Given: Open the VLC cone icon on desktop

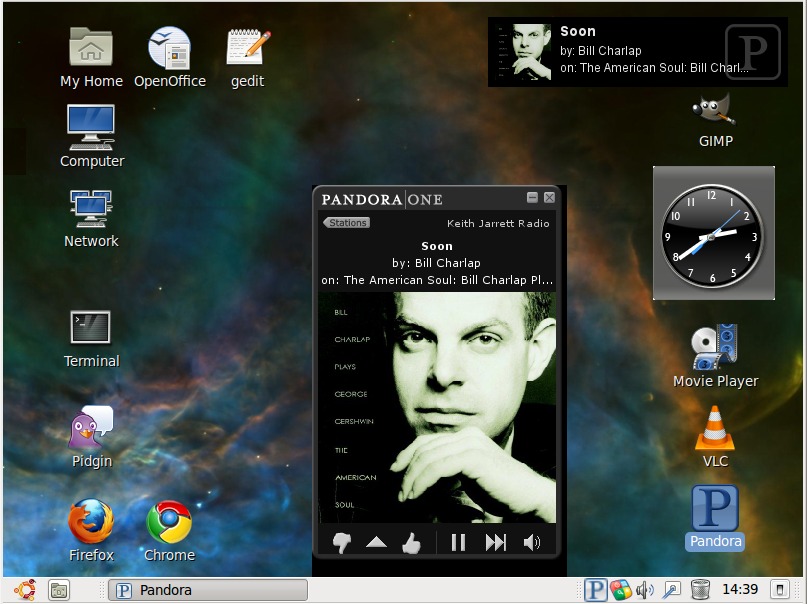Looking at the screenshot, I should point(715,436).
